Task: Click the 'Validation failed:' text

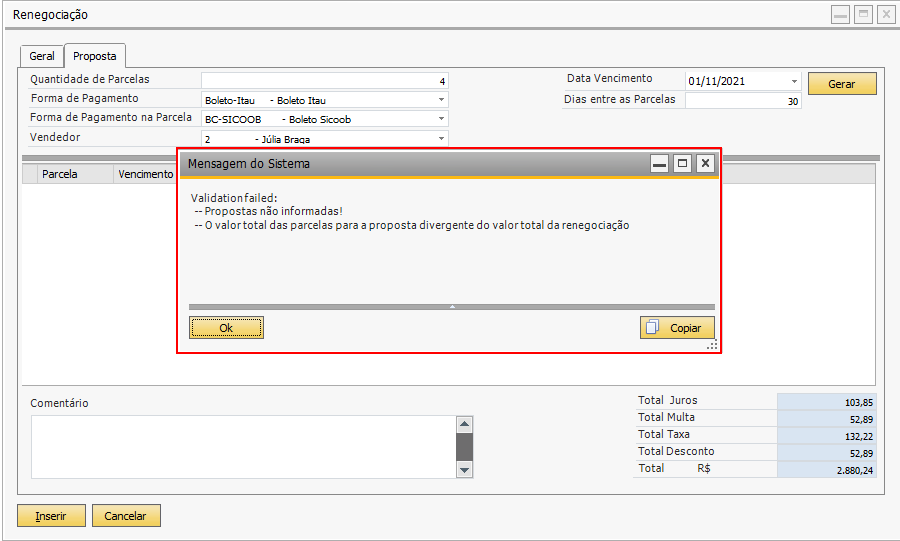Action: pyautogui.click(x=234, y=198)
